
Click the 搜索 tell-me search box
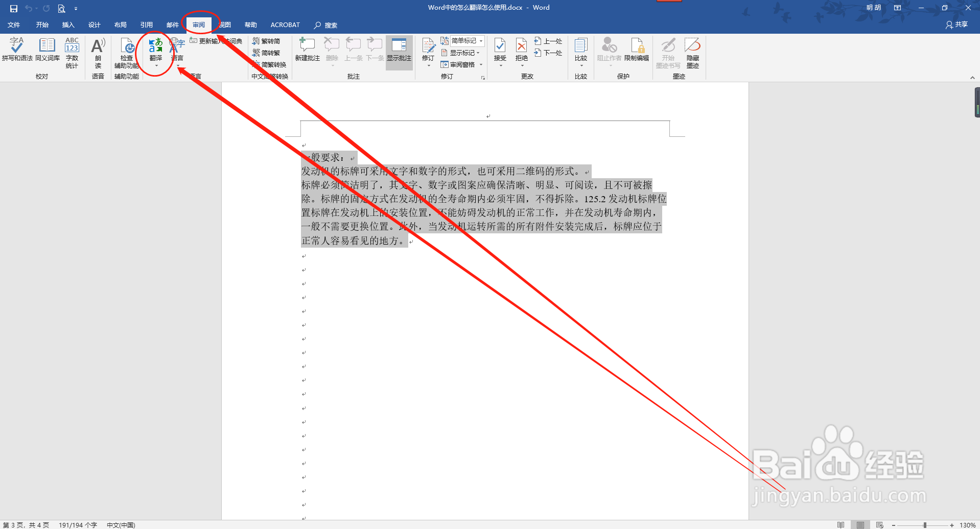[x=326, y=25]
